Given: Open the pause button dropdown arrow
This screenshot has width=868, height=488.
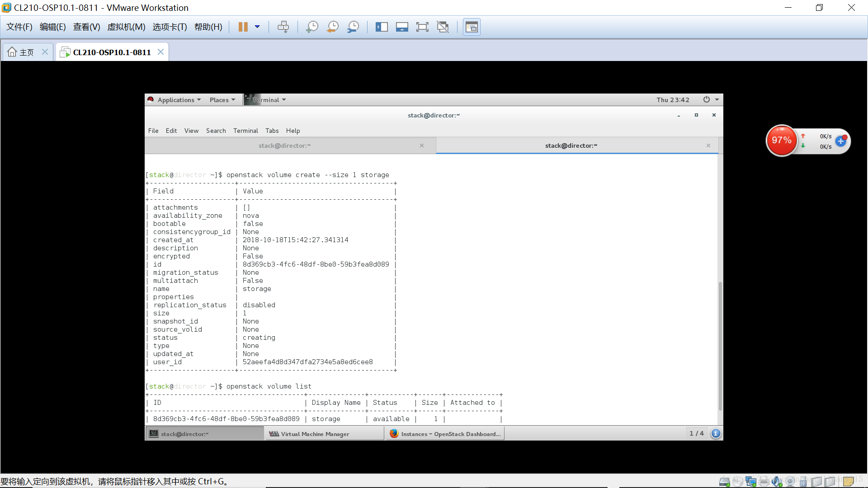Looking at the screenshot, I should 257,27.
